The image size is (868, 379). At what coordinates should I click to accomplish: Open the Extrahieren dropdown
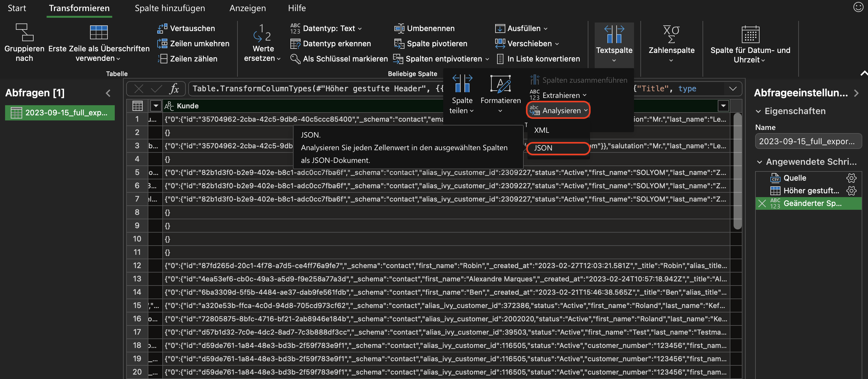558,95
